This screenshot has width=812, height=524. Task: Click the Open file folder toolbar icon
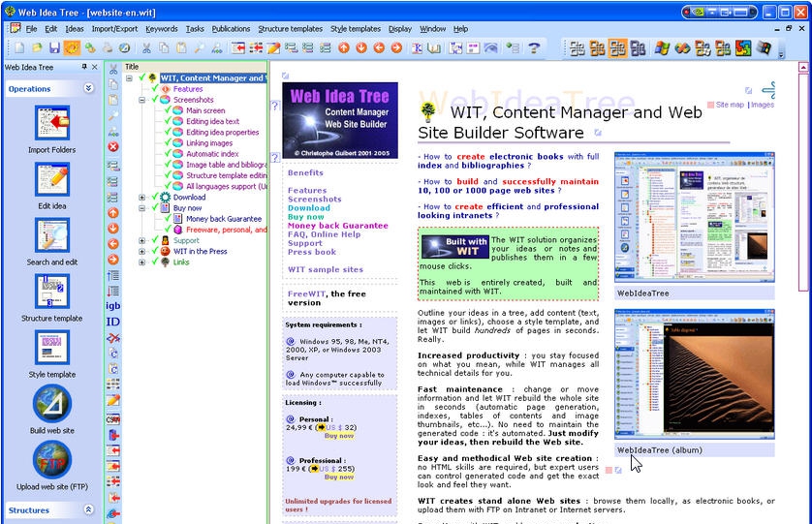(x=37, y=48)
